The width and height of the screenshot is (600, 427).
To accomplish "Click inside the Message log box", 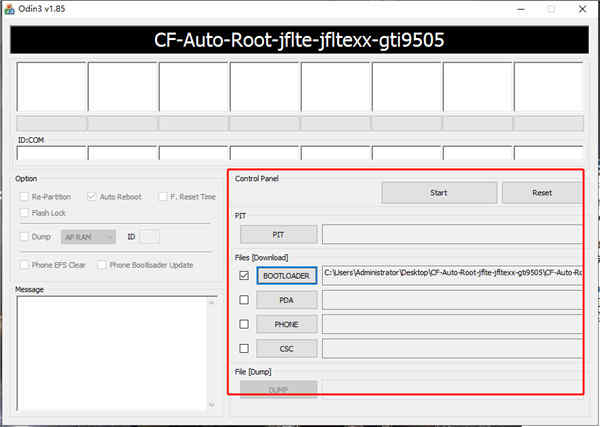I will pyautogui.click(x=112, y=354).
